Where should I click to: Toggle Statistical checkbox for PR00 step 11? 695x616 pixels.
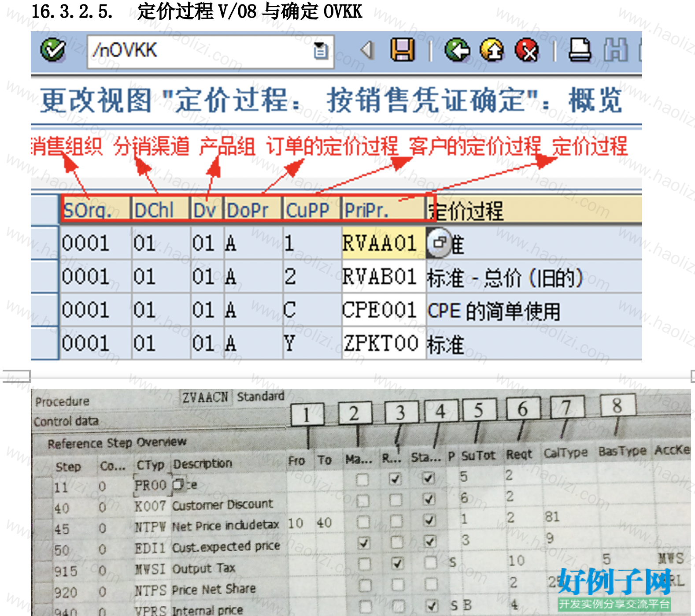pos(428,478)
